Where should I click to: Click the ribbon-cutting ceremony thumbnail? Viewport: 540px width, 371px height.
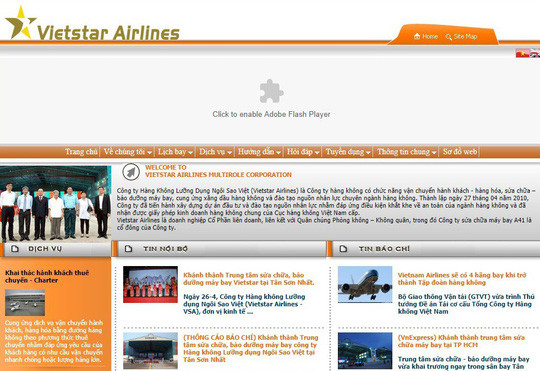tap(150, 284)
